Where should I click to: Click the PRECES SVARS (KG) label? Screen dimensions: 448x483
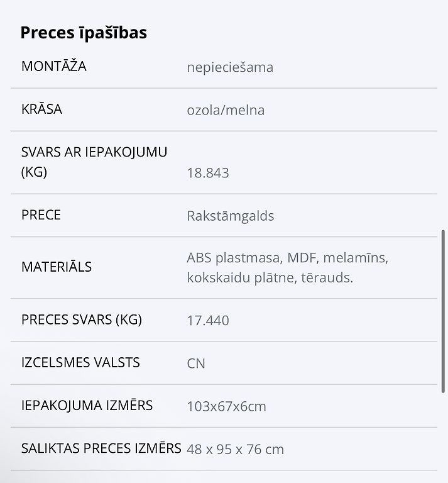coord(82,319)
